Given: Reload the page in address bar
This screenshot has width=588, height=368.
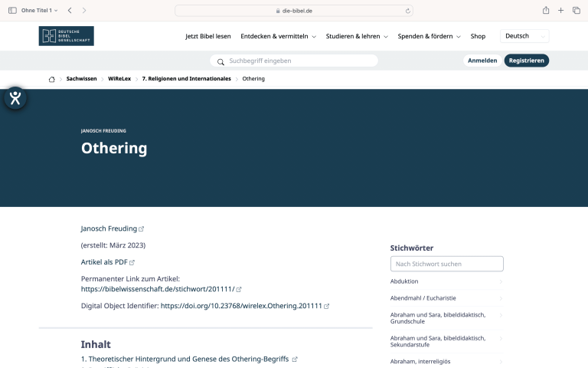Looking at the screenshot, I should coord(408,11).
